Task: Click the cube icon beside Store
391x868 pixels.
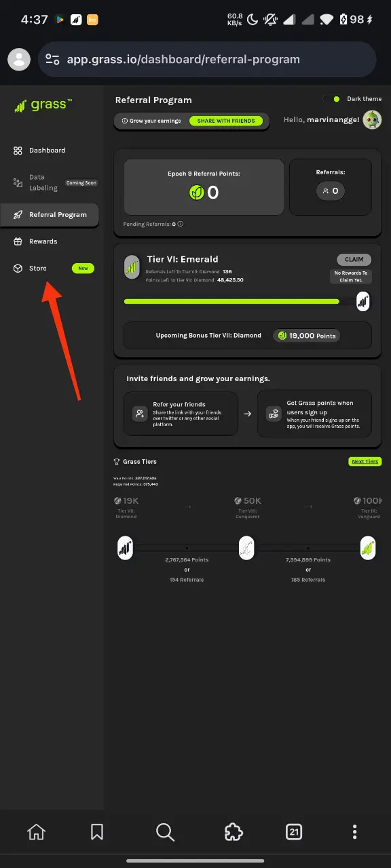Action: 18,269
